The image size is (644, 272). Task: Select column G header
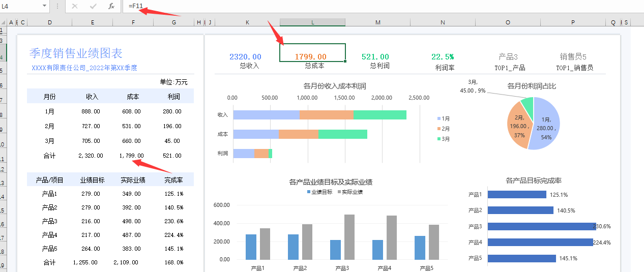[173, 22]
